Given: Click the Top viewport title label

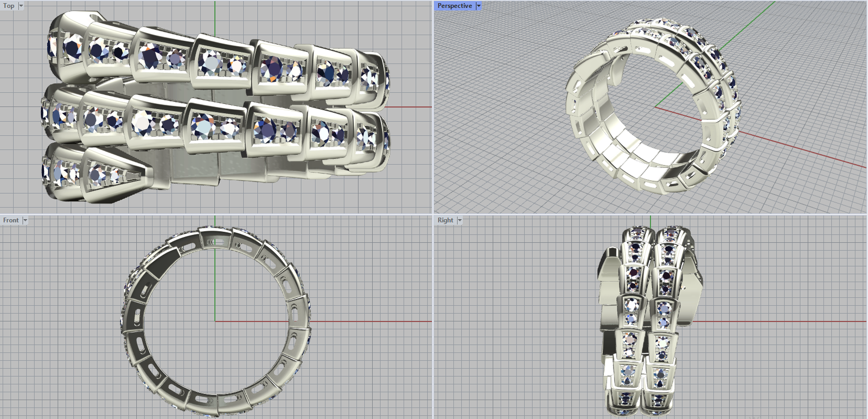Looking at the screenshot, I should point(9,6).
